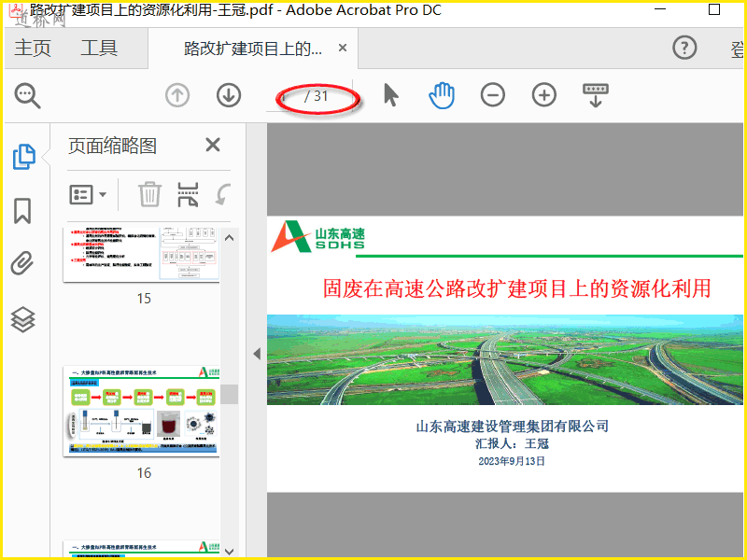Go to next page arrow
The image size is (747, 560).
229,95
